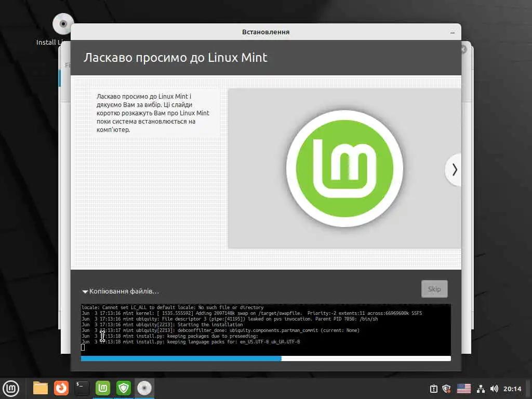
Task: Open the green shield taskbar item
Action: [x=124, y=388]
